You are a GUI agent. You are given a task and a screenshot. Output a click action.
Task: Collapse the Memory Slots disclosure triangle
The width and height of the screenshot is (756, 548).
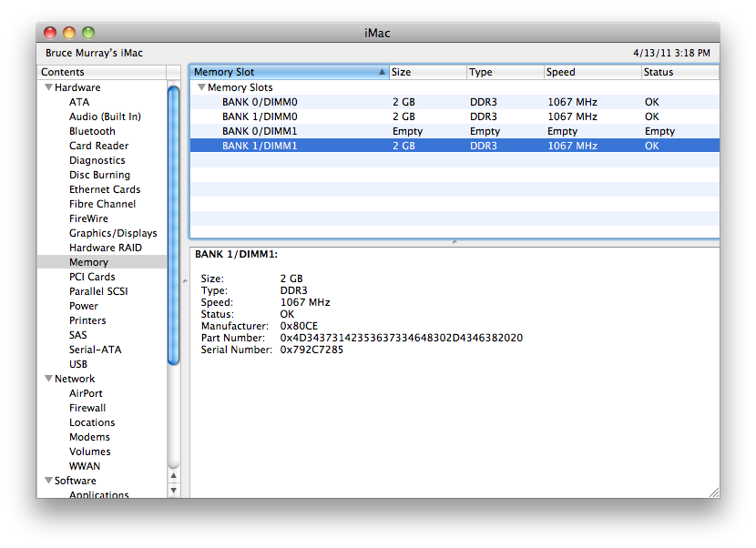[x=201, y=87]
